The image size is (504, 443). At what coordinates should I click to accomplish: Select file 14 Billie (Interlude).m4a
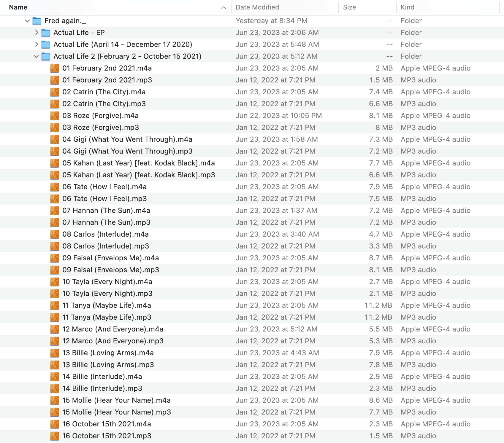pos(102,377)
